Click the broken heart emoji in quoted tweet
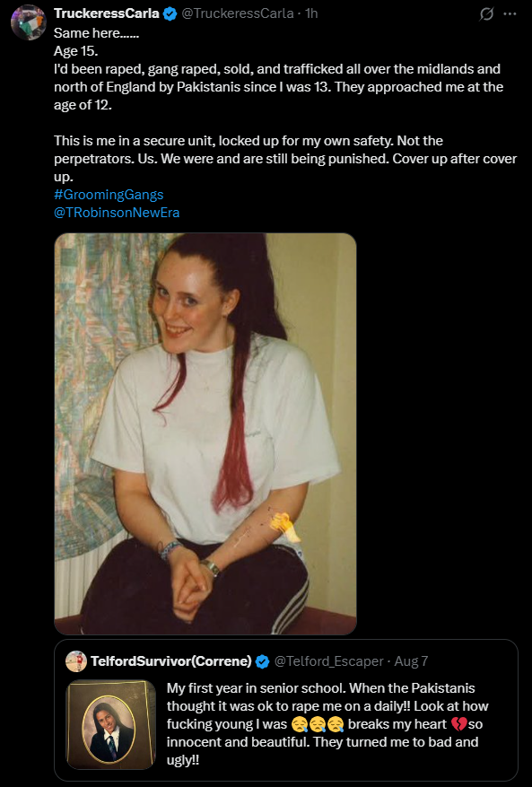Viewport: 532px width, 787px height. pyautogui.click(x=458, y=724)
